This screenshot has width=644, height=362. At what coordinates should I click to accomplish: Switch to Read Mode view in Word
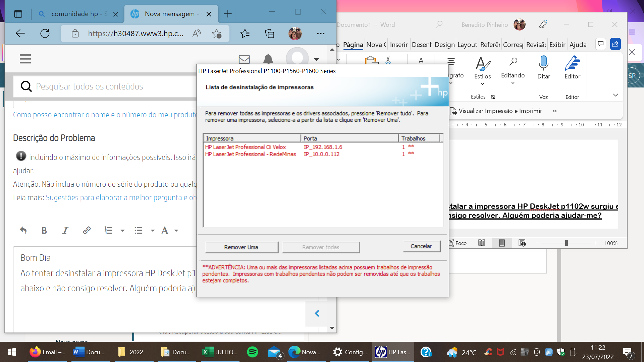(482, 243)
